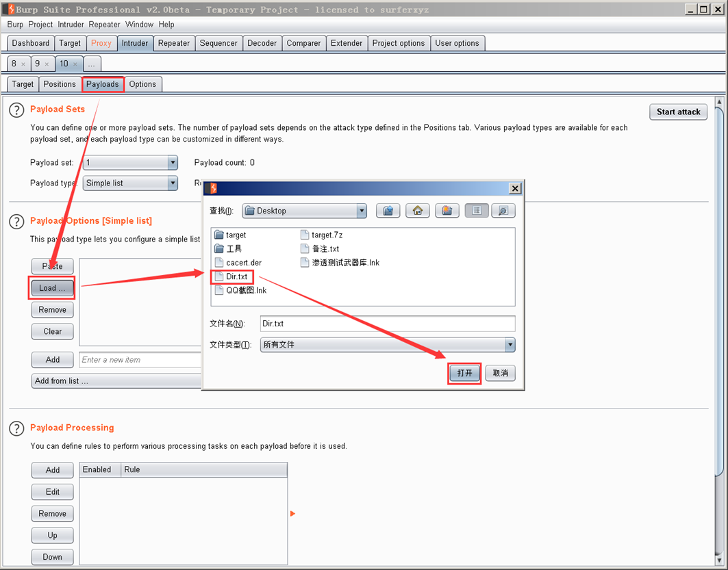Move processing rule Down
728x570 pixels.
pos(52,556)
